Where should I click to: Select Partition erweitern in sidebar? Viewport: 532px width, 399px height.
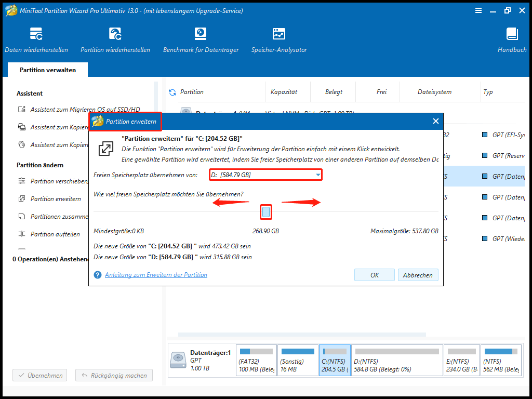pyautogui.click(x=49, y=199)
